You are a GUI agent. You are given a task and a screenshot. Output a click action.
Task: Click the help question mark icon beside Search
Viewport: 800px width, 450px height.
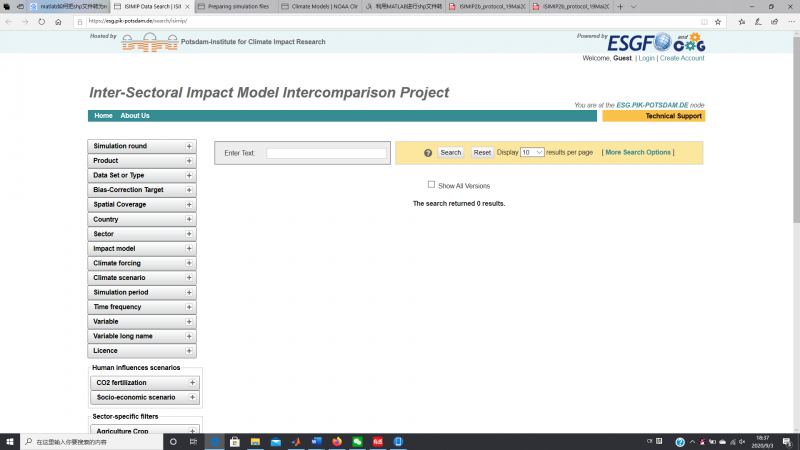[428, 153]
